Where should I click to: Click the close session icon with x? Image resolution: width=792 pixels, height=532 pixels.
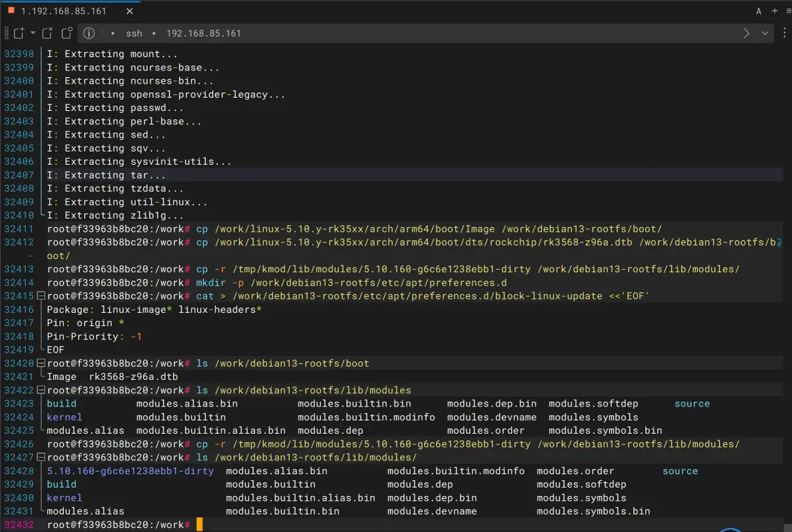(x=47, y=33)
